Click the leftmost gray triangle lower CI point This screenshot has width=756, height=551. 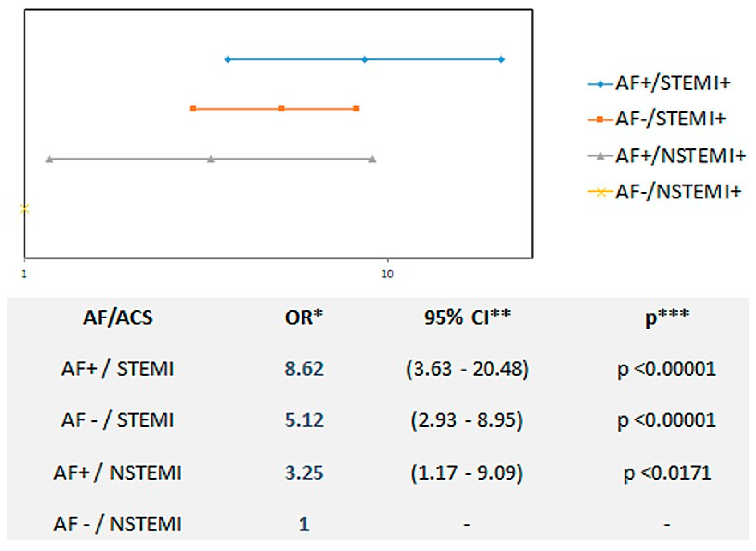pos(49,159)
